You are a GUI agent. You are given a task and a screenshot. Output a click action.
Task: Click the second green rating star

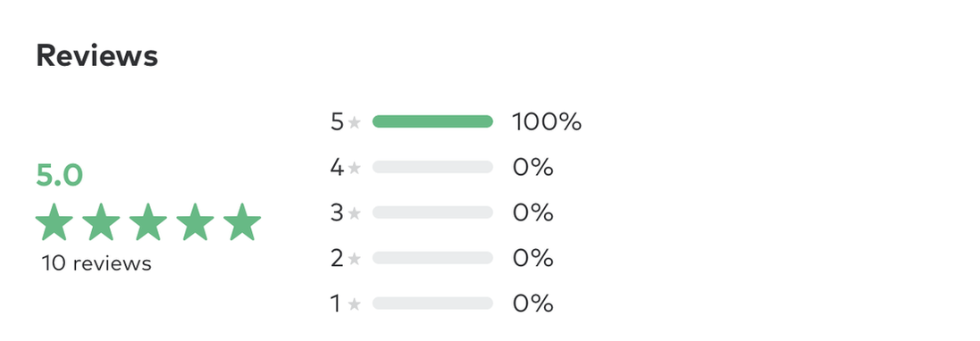tap(101, 221)
